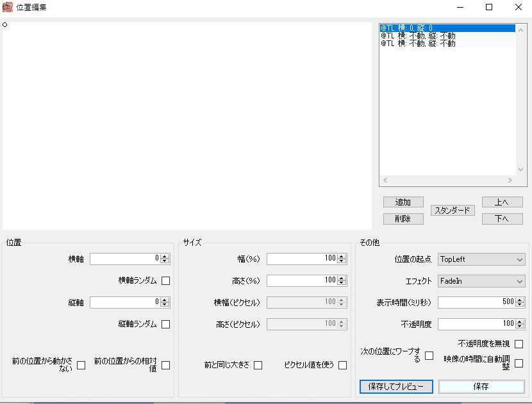Toggle 前と同じ大きさ checkbox

click(258, 365)
